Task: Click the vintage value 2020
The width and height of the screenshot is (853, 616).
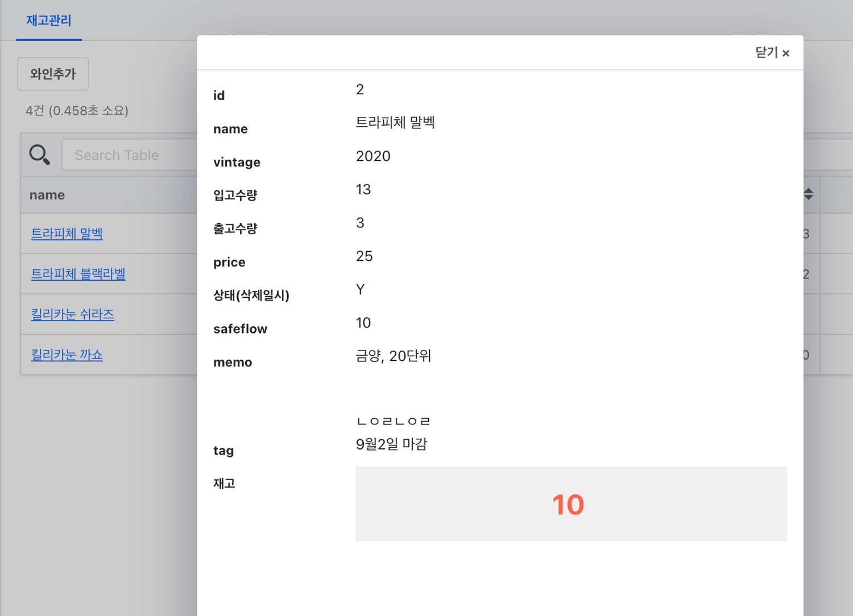Action: click(x=373, y=156)
